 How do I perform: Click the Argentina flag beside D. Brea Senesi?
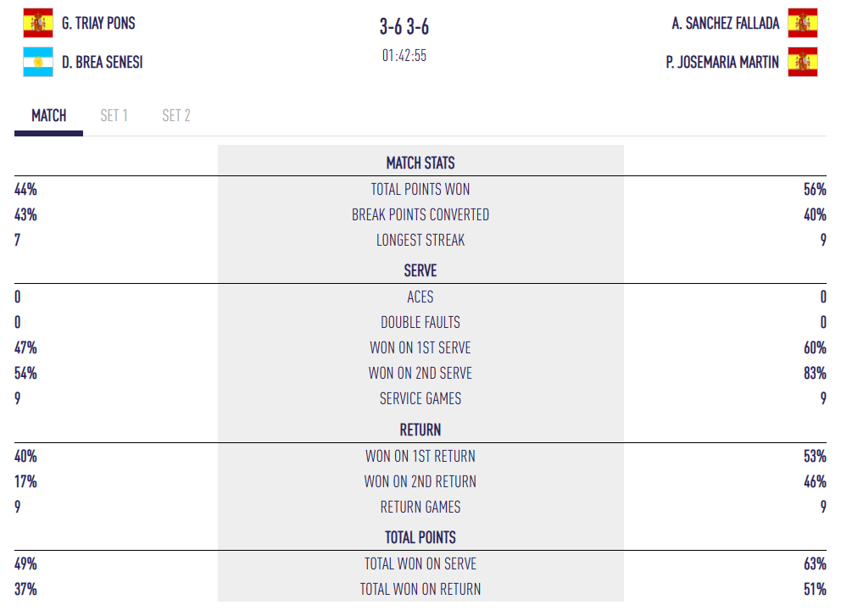pyautogui.click(x=37, y=62)
